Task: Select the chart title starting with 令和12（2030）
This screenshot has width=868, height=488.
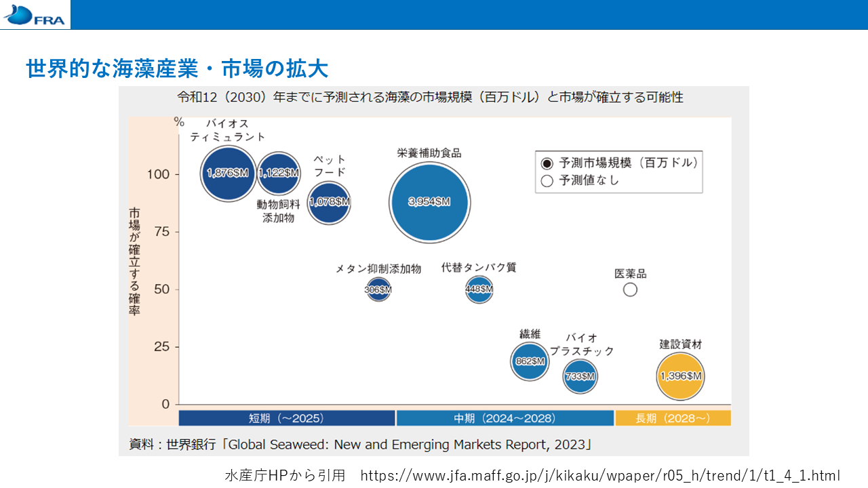Action: (x=430, y=97)
